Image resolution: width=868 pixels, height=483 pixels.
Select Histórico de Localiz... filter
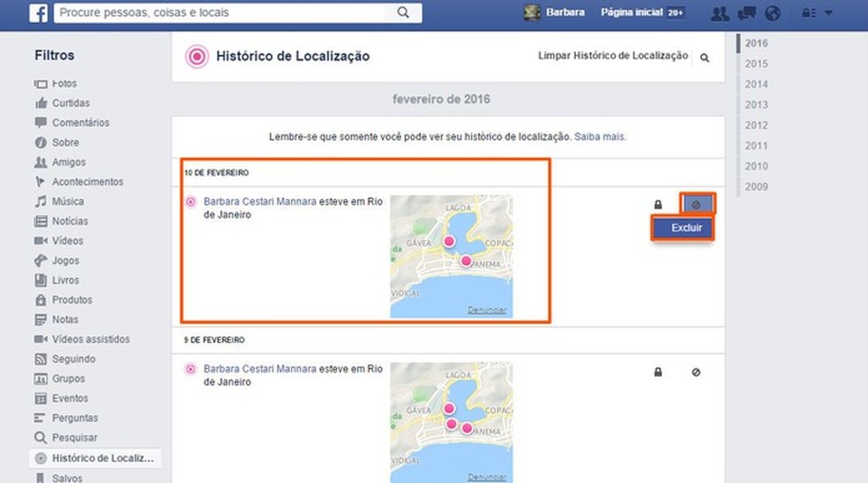(x=95, y=458)
